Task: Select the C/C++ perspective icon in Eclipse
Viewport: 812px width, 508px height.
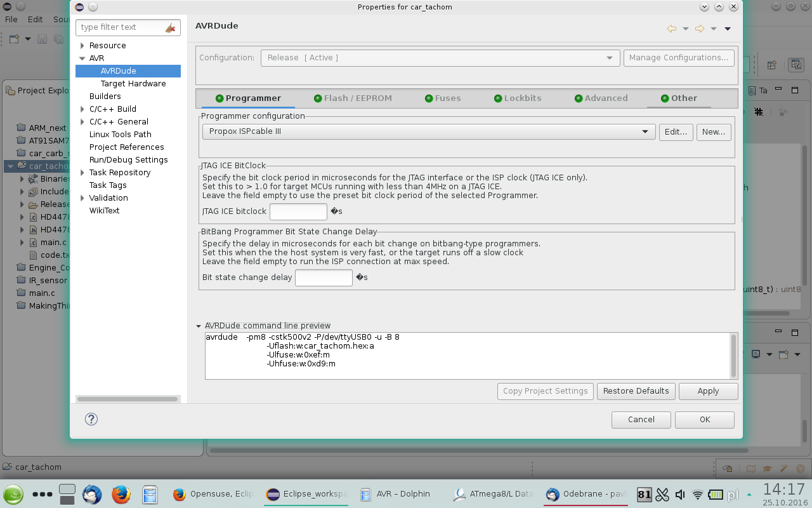Action: click(796, 65)
